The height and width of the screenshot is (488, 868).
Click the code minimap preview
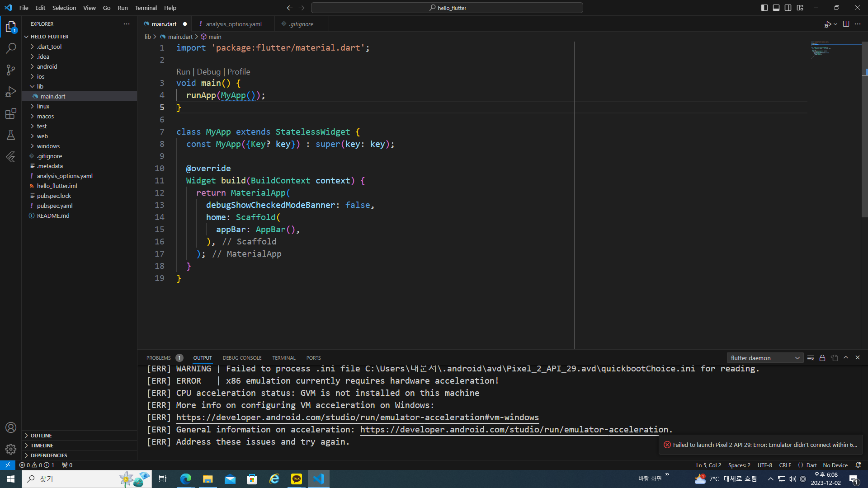[x=835, y=50]
